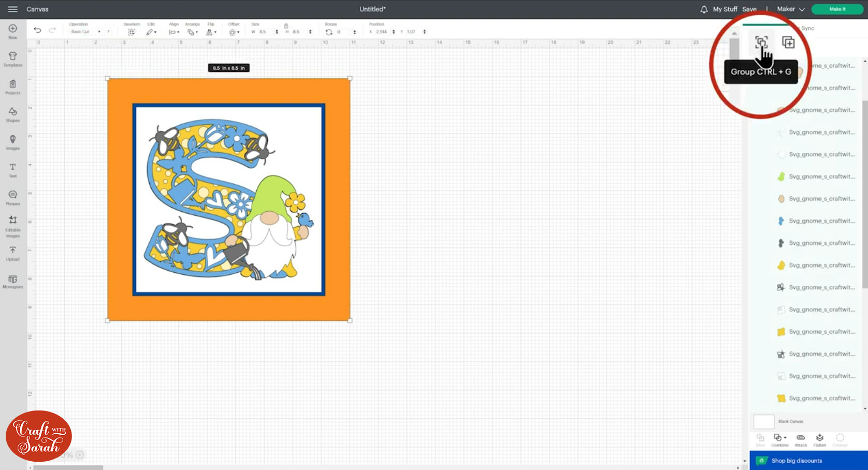Undo the last action
Viewport: 868px width, 470px height.
37,30
